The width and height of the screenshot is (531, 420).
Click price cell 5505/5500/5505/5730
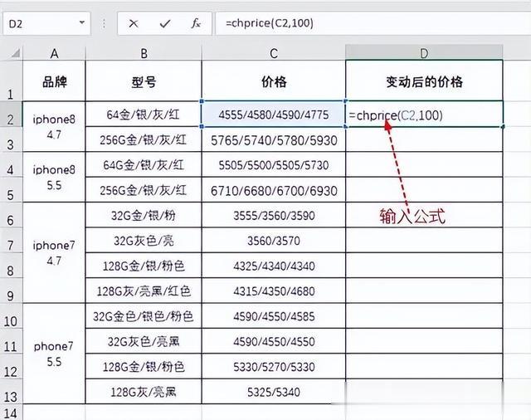[x=274, y=164]
